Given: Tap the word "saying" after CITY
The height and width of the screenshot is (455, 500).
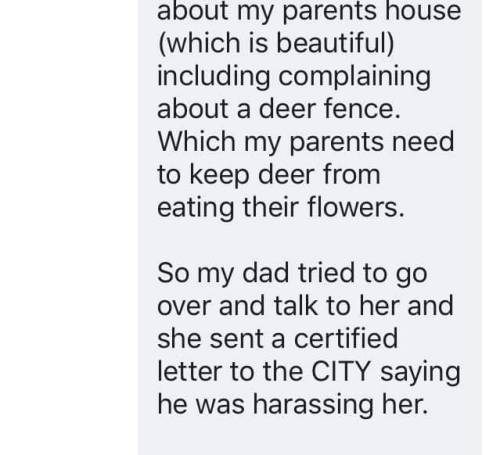Looking at the screenshot, I should [x=420, y=373].
